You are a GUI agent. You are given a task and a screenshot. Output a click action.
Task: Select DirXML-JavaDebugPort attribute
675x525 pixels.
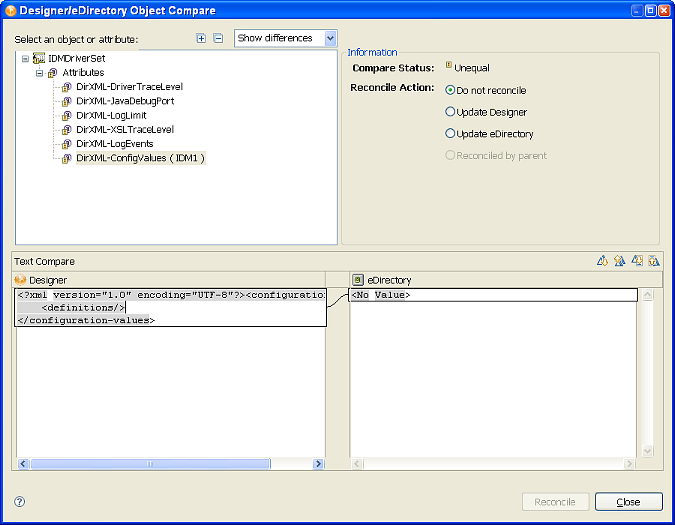click(125, 101)
